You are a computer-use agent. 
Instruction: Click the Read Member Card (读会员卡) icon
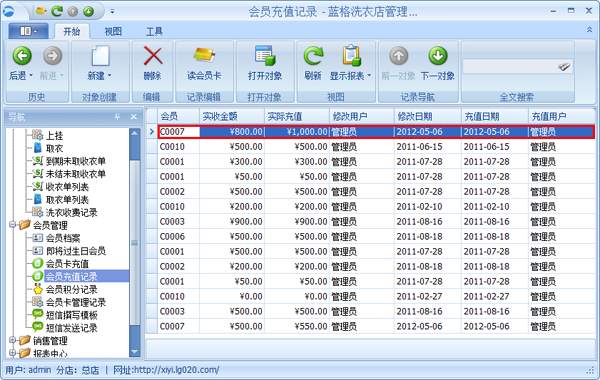(x=204, y=55)
